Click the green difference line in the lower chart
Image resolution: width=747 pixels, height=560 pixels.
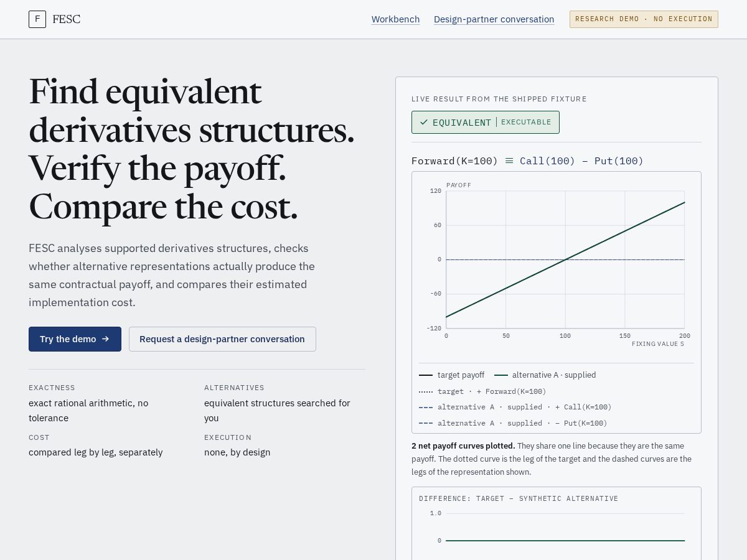pos(565,541)
